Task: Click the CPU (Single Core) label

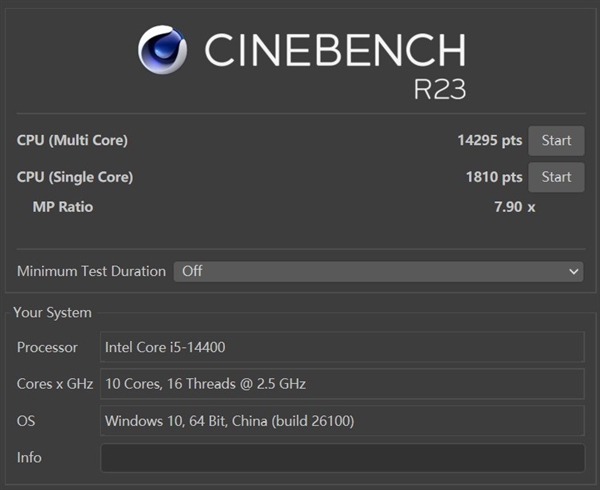Action: 75,177
